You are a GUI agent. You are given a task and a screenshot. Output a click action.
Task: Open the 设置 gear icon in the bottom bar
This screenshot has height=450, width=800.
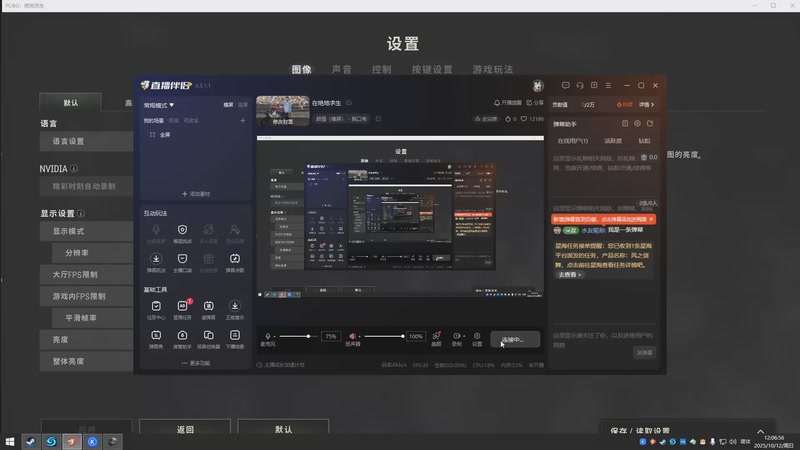pyautogui.click(x=477, y=336)
